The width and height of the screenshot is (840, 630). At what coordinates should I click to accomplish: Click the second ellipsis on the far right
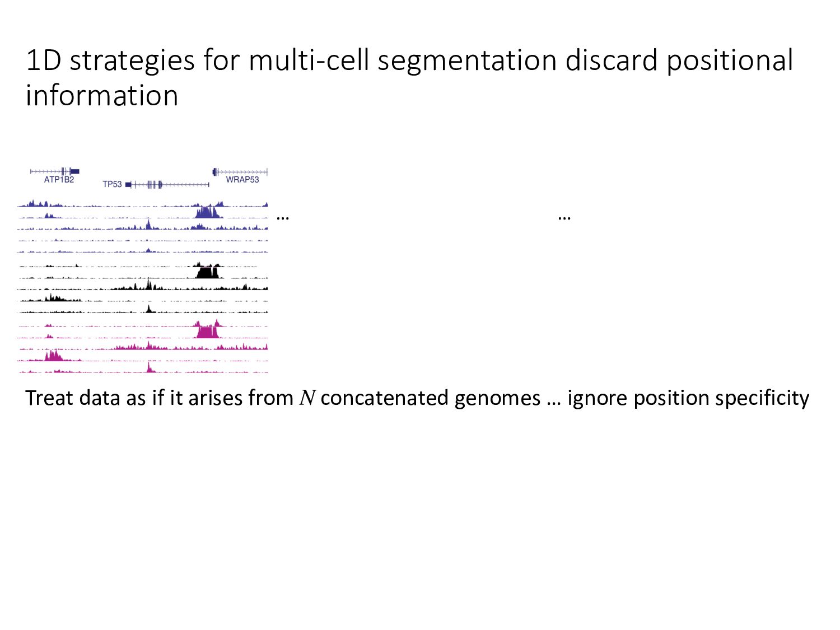564,217
